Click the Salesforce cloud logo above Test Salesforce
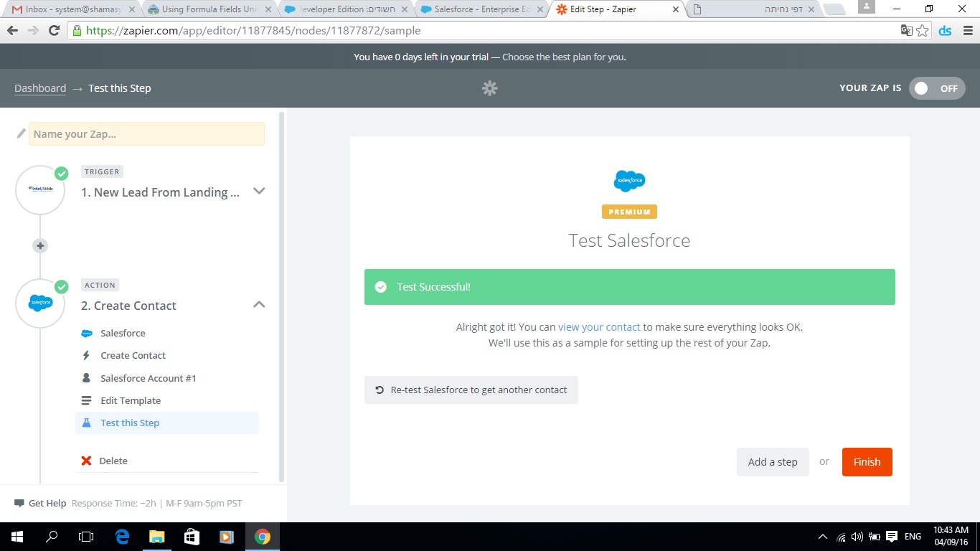The height and width of the screenshot is (551, 980). coord(629,181)
